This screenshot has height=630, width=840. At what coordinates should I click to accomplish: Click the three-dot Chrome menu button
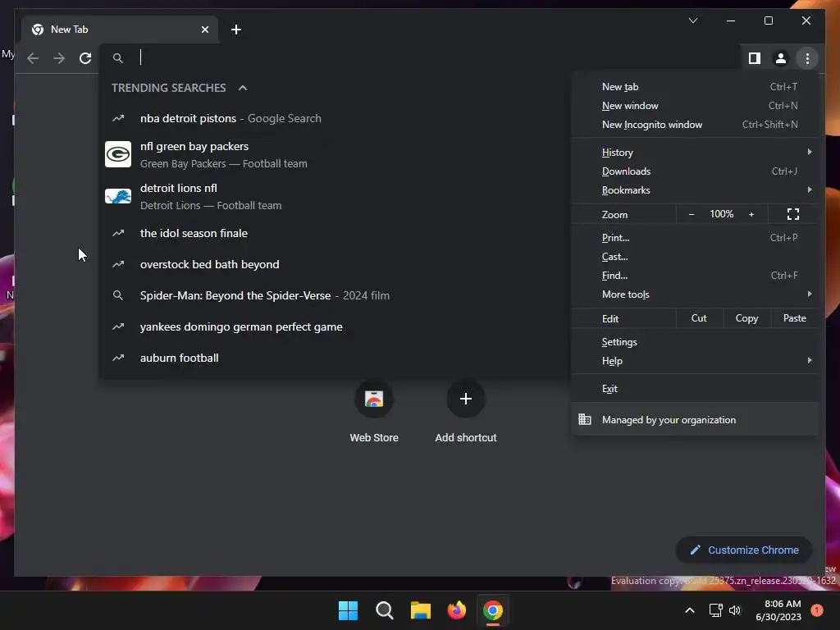pos(807,58)
